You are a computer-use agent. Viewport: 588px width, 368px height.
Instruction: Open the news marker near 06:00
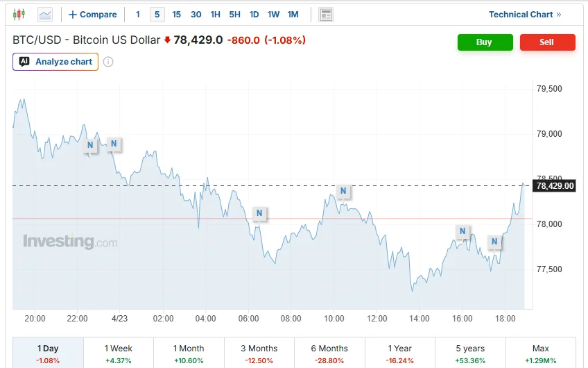pyautogui.click(x=259, y=213)
